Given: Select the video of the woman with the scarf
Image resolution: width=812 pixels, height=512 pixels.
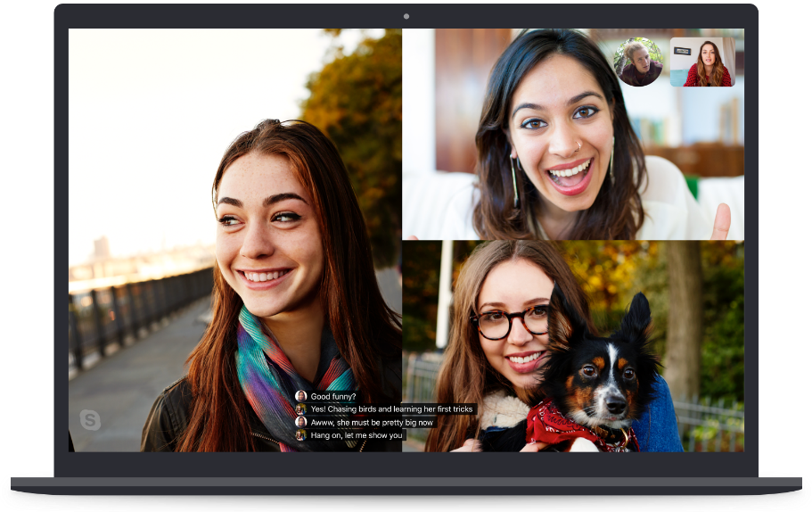Looking at the screenshot, I should [x=235, y=240].
